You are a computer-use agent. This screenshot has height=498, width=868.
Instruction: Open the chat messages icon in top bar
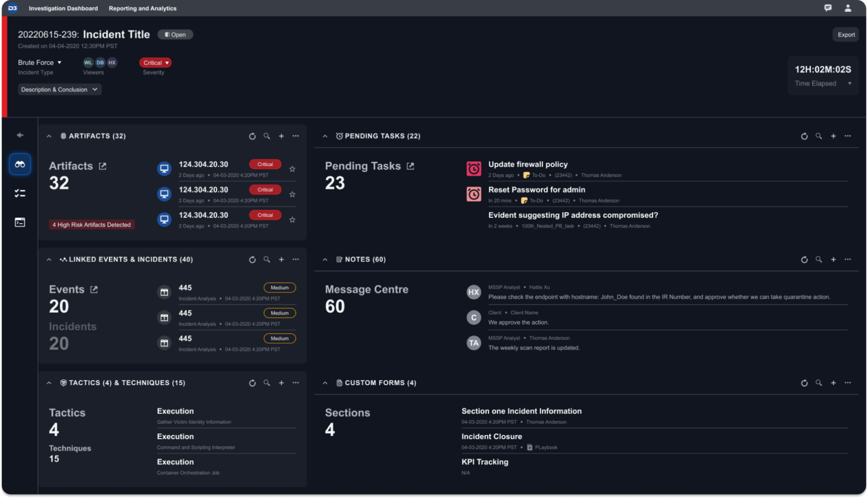coord(827,8)
